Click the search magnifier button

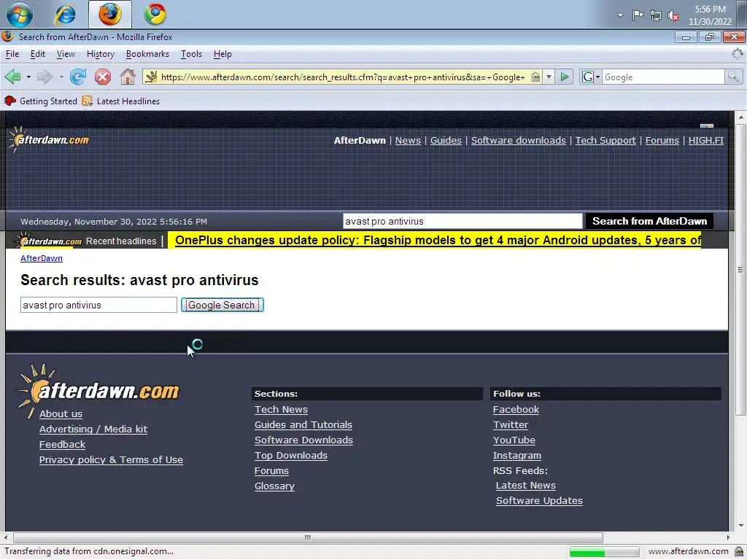pos(733,77)
